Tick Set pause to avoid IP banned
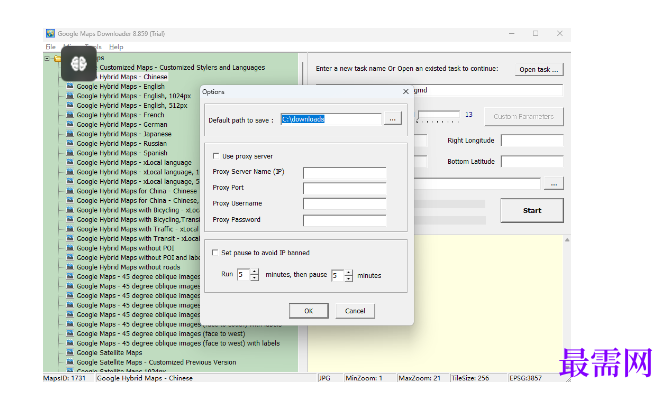 [x=215, y=252]
